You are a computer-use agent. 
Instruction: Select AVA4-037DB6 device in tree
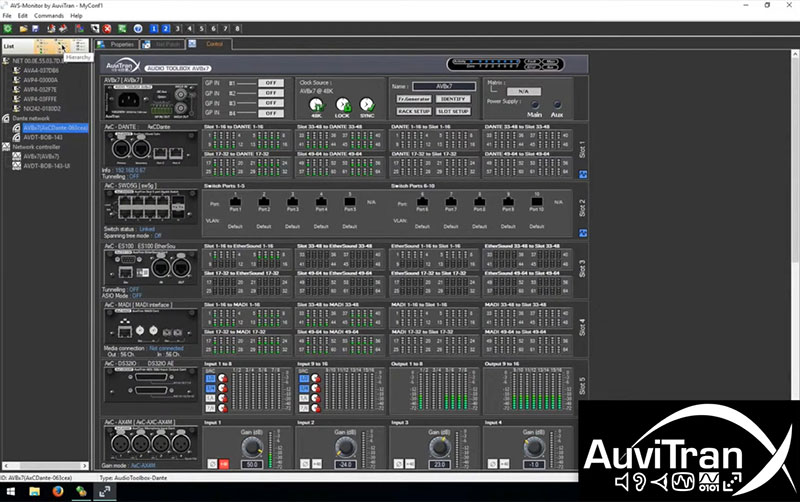click(x=41, y=70)
